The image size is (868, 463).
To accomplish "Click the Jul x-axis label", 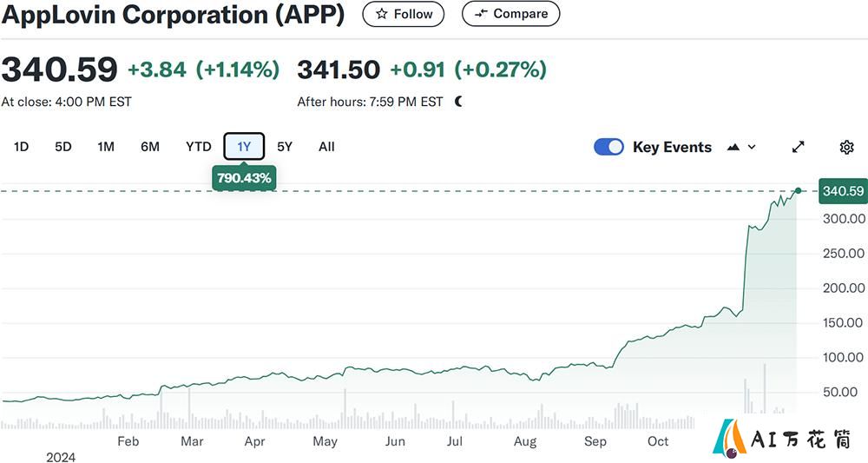I will pyautogui.click(x=455, y=441).
